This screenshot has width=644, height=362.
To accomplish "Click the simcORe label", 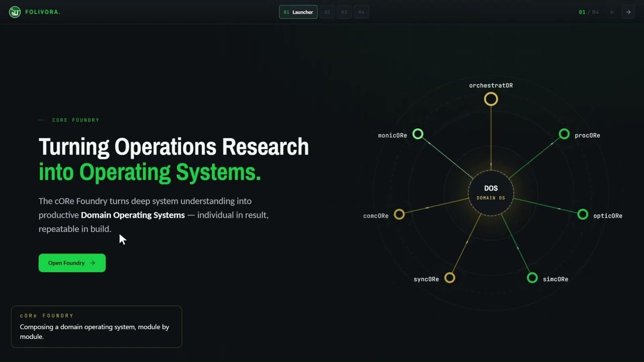I will [x=555, y=279].
